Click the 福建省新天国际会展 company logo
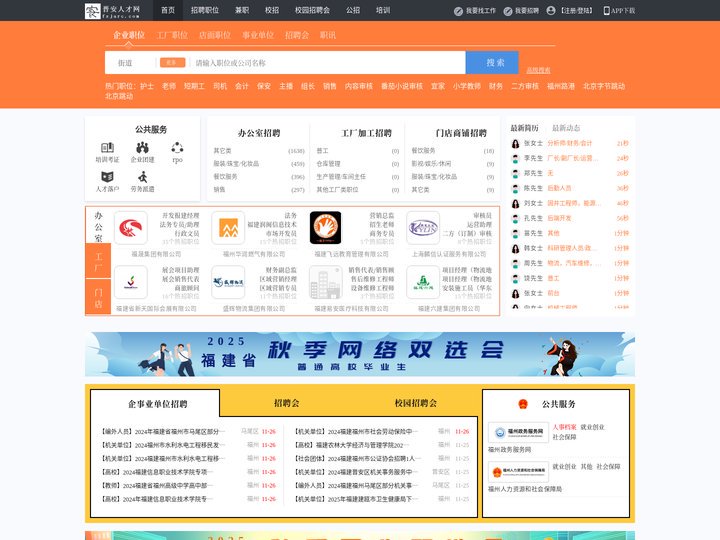Image resolution: width=720 pixels, height=540 pixels. 131,282
